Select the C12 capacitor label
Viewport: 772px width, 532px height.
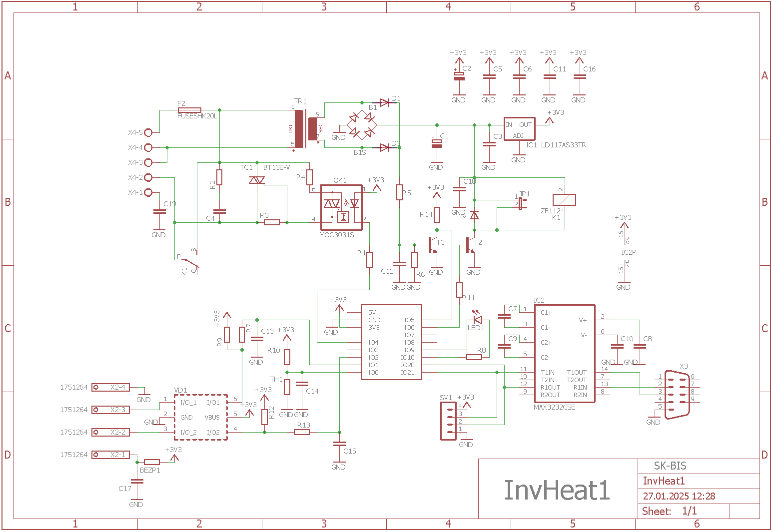[x=387, y=271]
